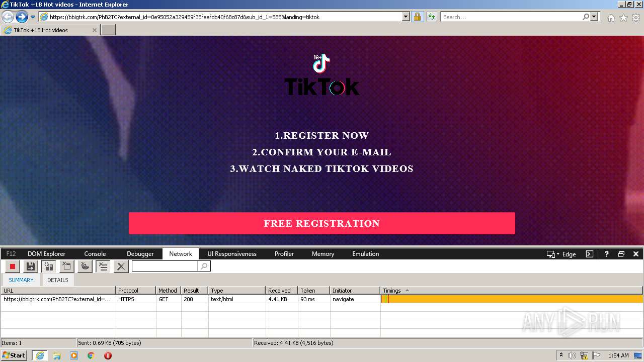The height and width of the screenshot is (362, 644).
Task: Open the Tools gear icon
Action: [x=636, y=18]
